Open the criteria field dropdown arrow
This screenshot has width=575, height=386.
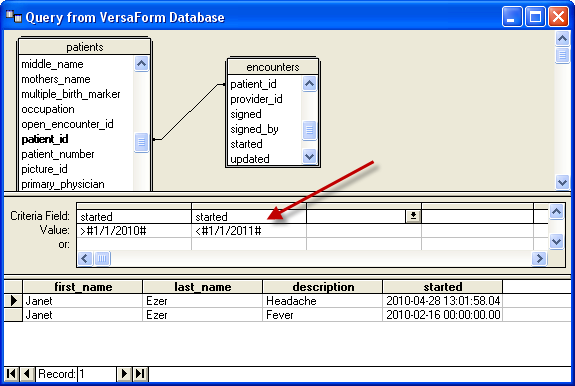[413, 216]
